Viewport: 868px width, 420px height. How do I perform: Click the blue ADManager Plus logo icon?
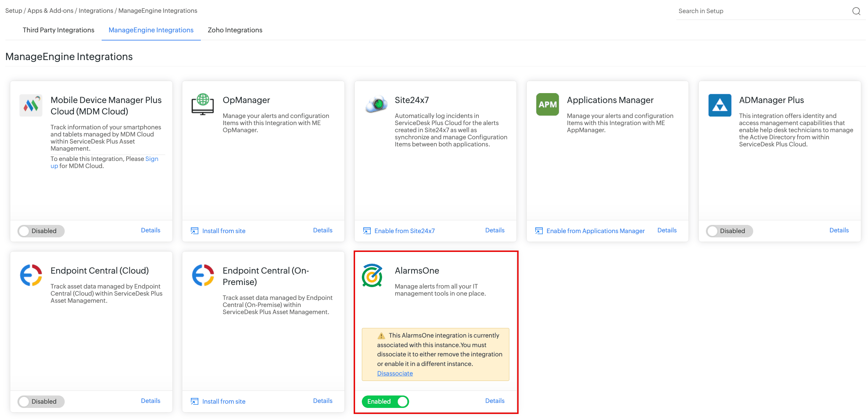point(720,105)
